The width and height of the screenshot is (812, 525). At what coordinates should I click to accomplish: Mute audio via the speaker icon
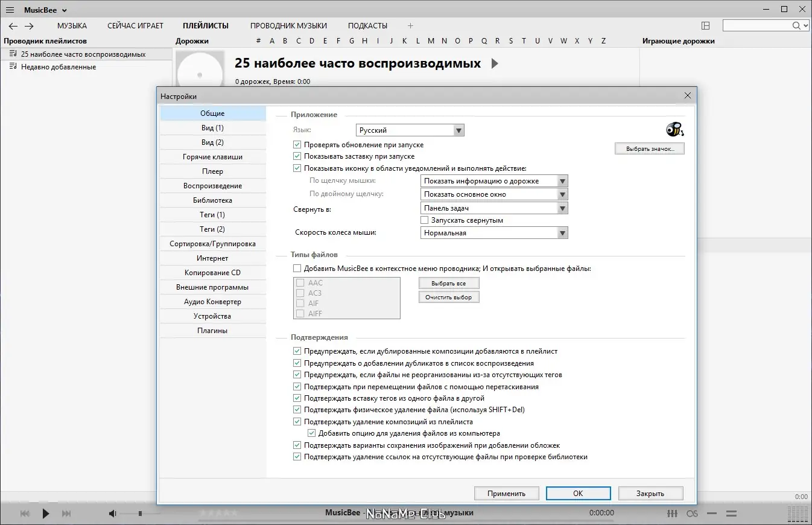click(x=112, y=514)
